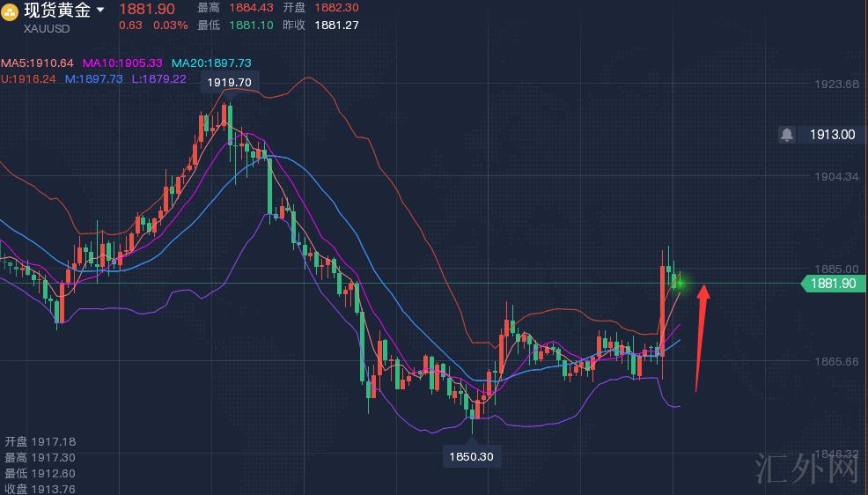Click the 收盘 1913.76 closing price readout
Screen dimensions: 868x495
click(x=40, y=489)
